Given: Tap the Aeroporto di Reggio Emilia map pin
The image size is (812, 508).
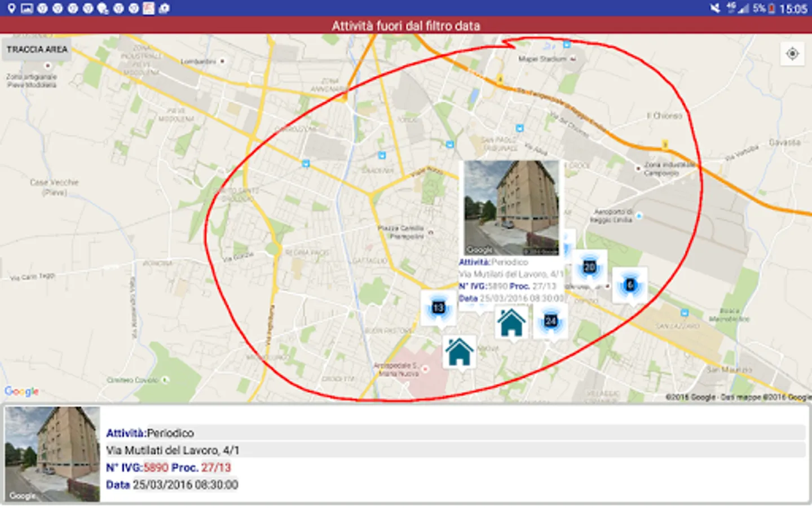Looking at the screenshot, I should pos(639,216).
